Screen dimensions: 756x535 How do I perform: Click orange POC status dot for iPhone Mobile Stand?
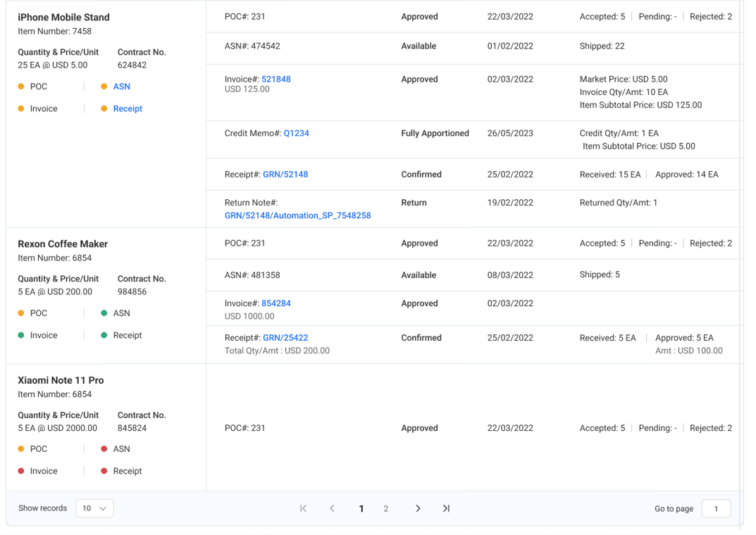pyautogui.click(x=20, y=87)
